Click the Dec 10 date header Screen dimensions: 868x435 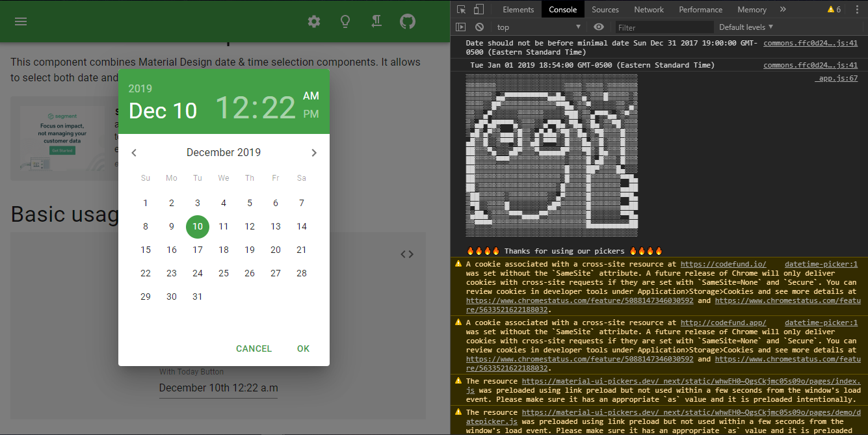coord(163,111)
